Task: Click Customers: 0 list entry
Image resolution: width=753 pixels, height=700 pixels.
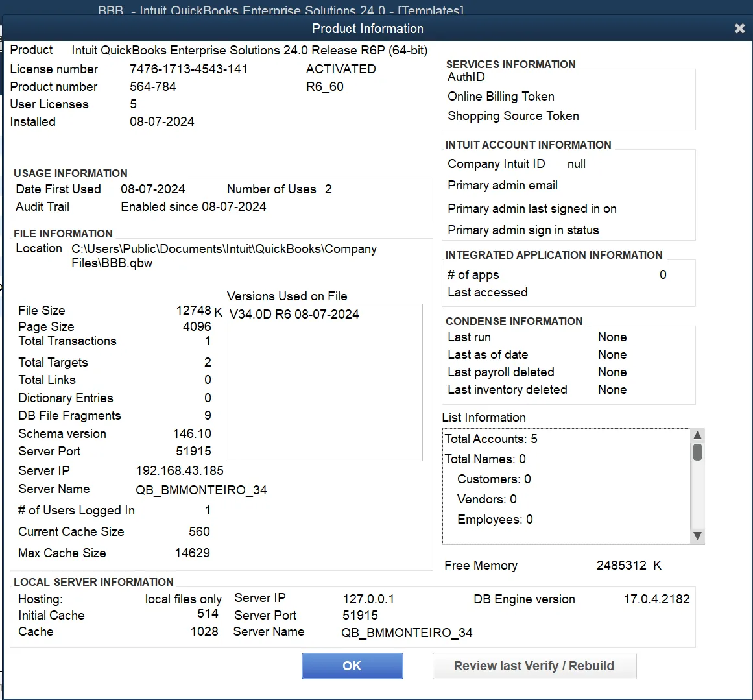Action: (x=494, y=479)
